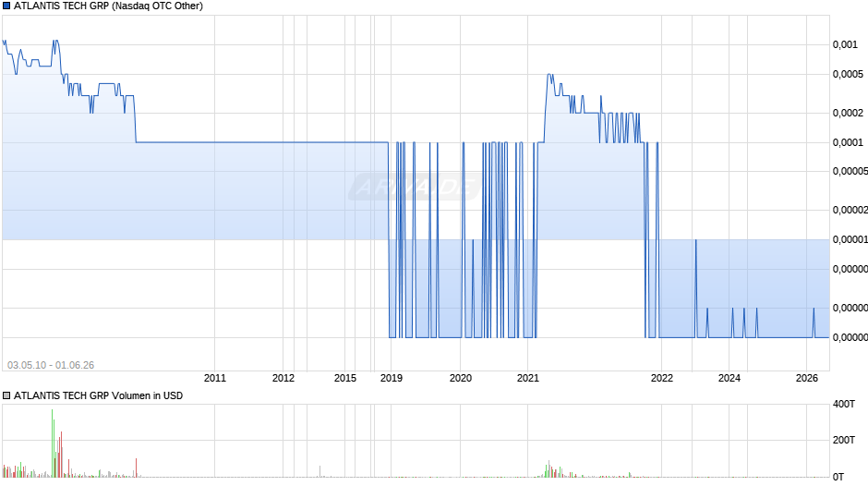
Task: Click the 400T volume axis label
Action: (844, 404)
